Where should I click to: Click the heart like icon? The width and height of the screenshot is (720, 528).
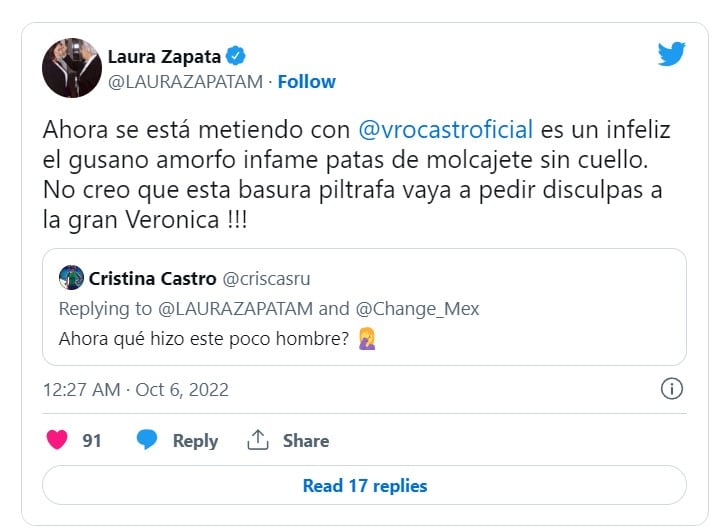58,440
